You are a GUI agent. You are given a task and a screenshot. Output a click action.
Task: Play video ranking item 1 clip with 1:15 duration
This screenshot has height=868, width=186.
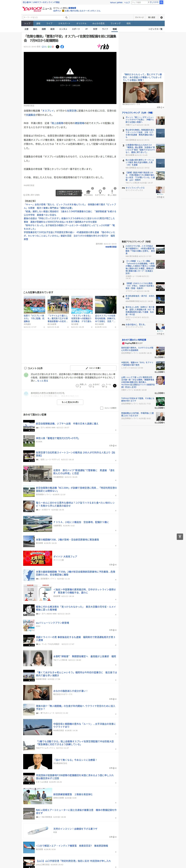click(x=160, y=249)
